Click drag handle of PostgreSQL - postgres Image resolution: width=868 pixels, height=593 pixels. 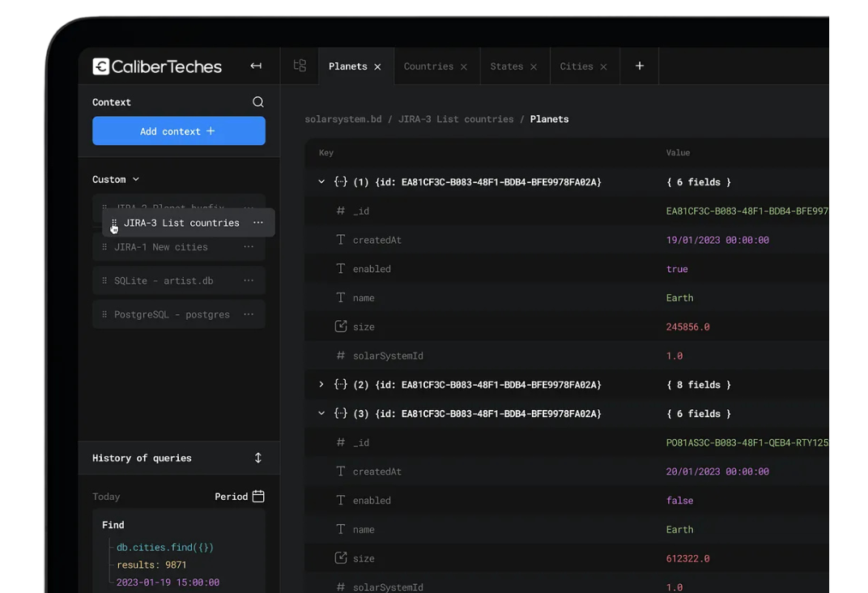coord(104,314)
